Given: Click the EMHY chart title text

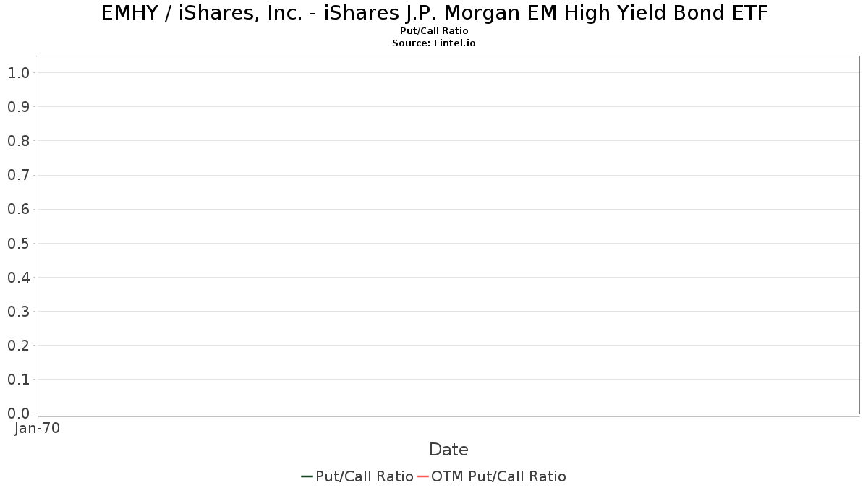Looking at the screenshot, I should [434, 12].
